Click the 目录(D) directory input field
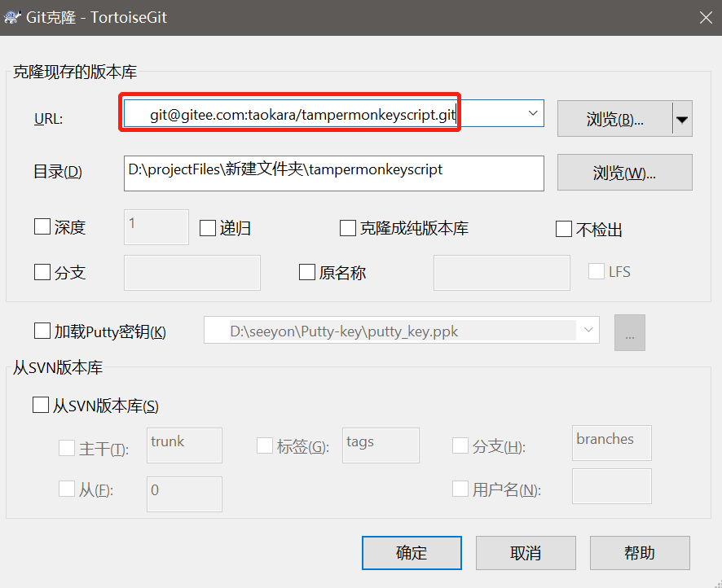 333,173
